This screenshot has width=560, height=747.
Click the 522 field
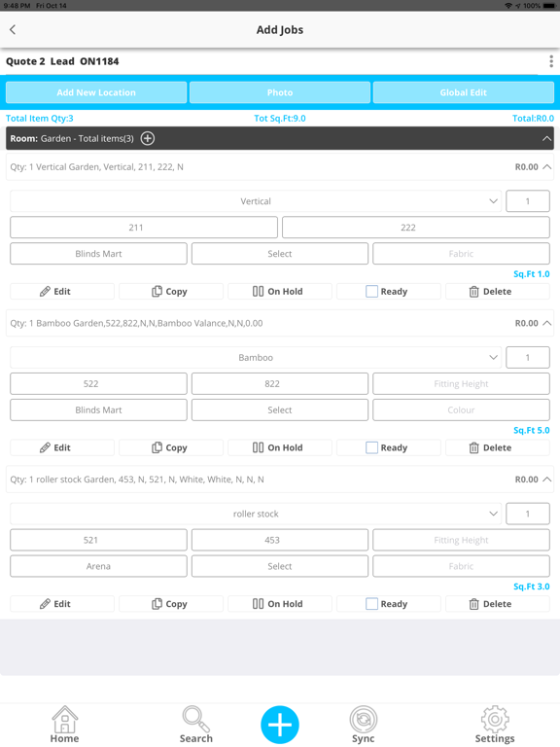(x=98, y=383)
